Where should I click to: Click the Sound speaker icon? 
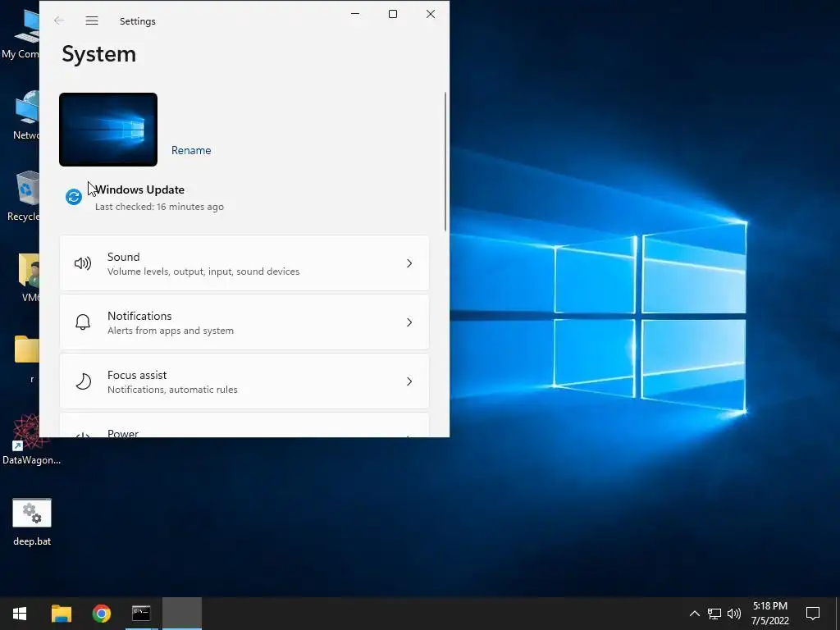pos(83,263)
